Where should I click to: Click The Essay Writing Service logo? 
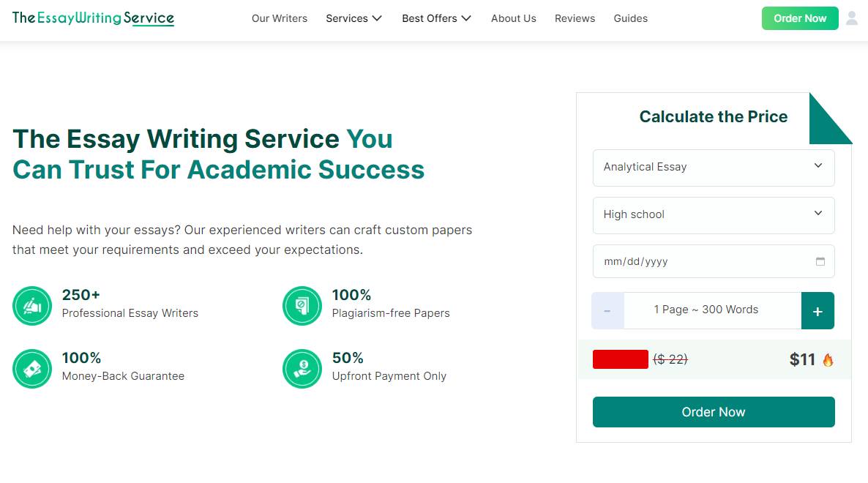(93, 18)
